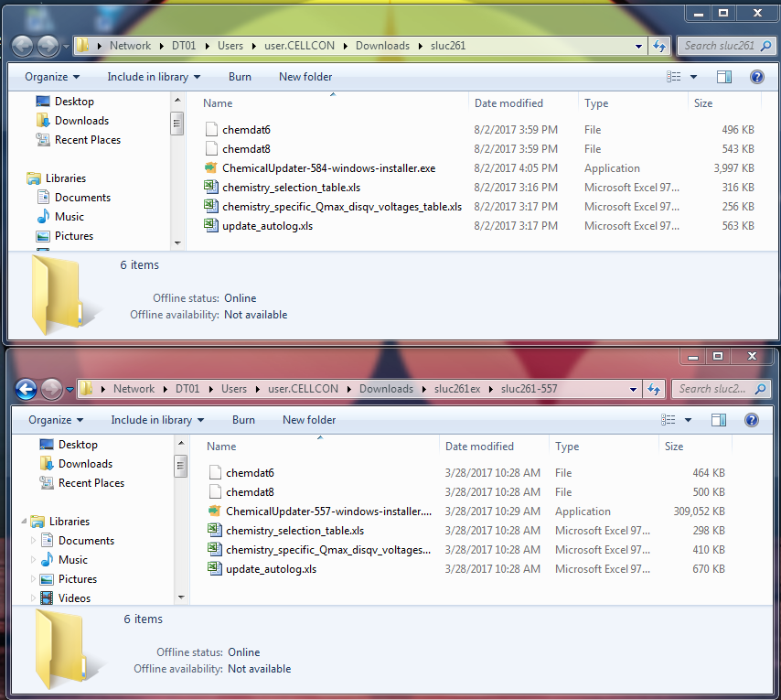Viewport: 781px width, 700px height.
Task: Click Back arrow in top sluc261 window
Action: (23, 47)
